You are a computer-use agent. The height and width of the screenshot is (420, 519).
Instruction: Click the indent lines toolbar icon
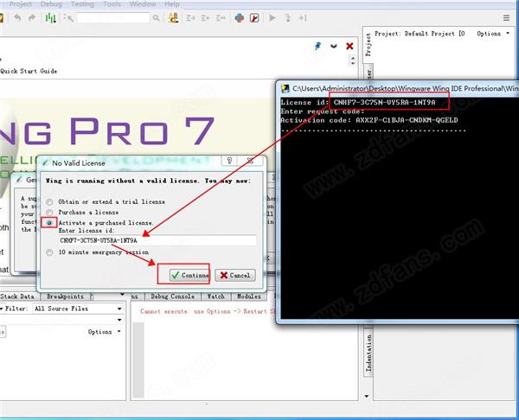190,18
